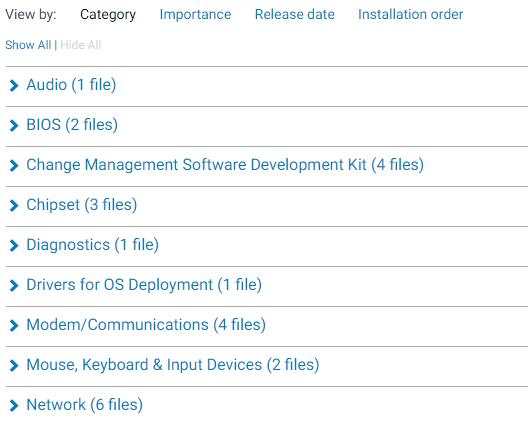Viewport: 528px width, 426px height.
Task: Open Network (6 files) list
Action: [85, 405]
